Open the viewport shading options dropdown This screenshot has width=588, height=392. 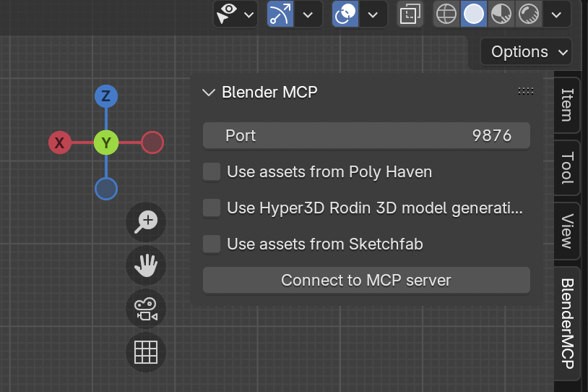click(556, 14)
